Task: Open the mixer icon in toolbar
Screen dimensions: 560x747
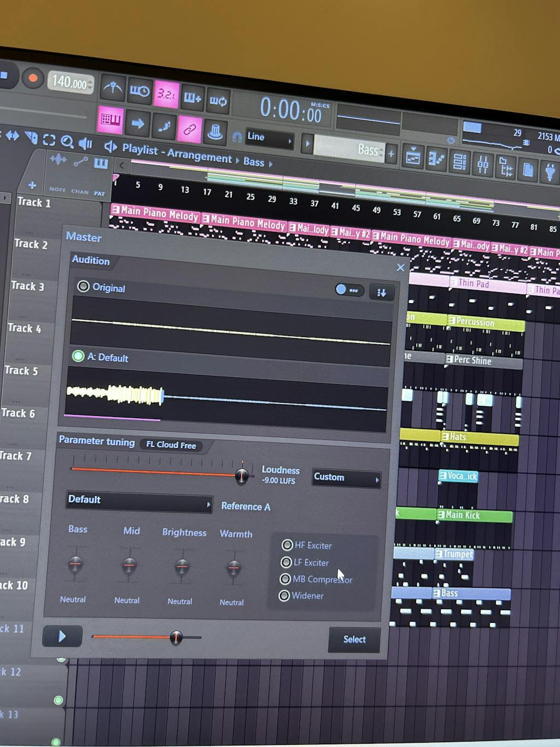Action: point(483,164)
